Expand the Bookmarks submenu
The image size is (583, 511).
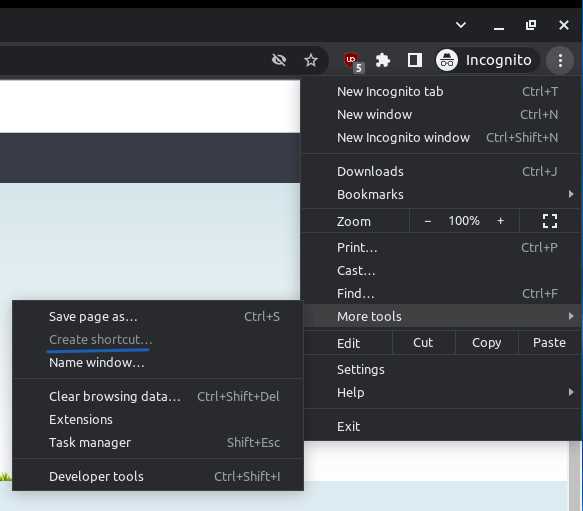(x=442, y=195)
